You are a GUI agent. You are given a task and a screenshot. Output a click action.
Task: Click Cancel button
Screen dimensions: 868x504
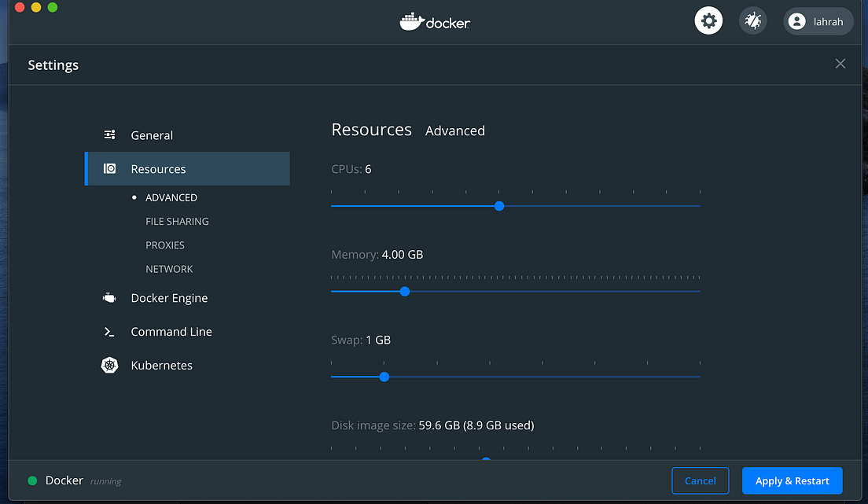(701, 480)
